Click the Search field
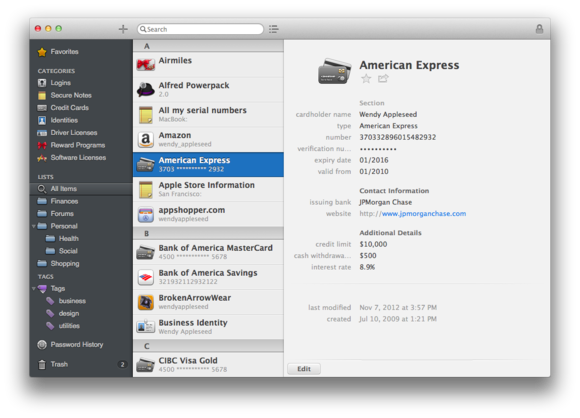This screenshot has height=418, width=580. [200, 29]
